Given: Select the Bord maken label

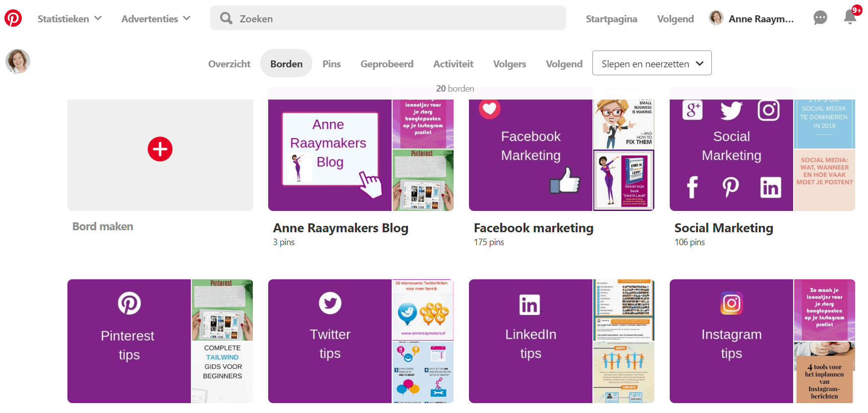Looking at the screenshot, I should 103,226.
